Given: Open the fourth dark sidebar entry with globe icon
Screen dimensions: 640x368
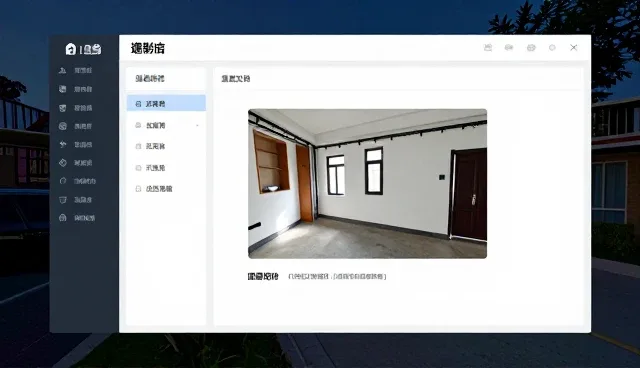Looking at the screenshot, I should (x=76, y=126).
